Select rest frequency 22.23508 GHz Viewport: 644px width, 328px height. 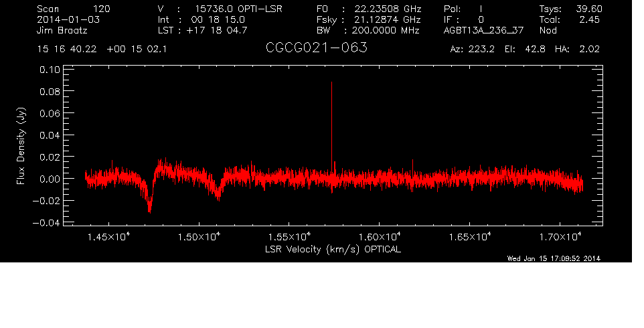click(x=388, y=9)
